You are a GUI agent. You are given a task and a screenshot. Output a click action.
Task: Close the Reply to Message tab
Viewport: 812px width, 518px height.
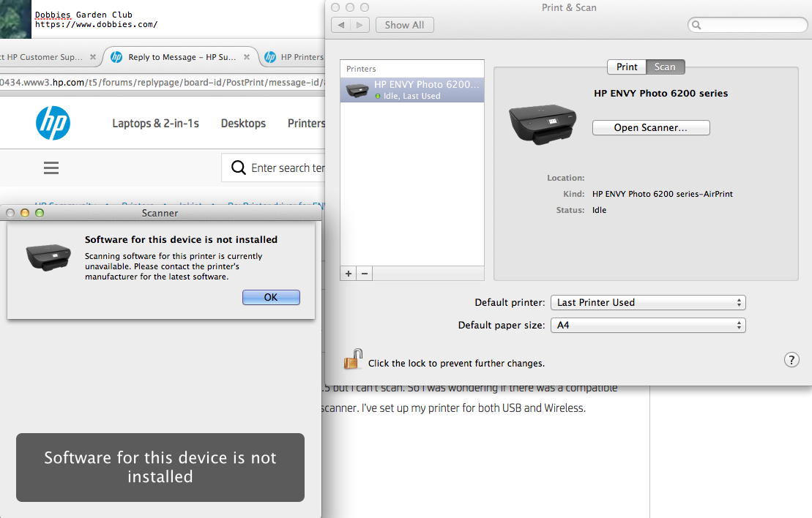[247, 57]
